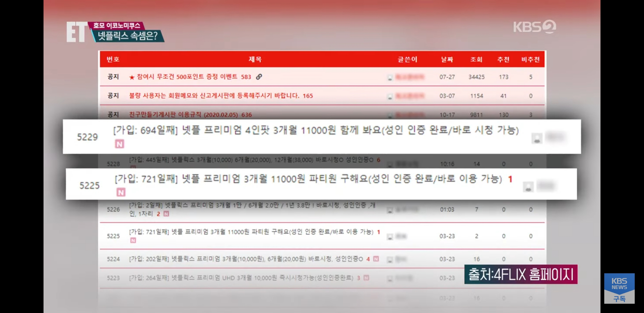Viewport: 644px width, 313px height.
Task: Click the KBS NEWS 구독 subscribe badge
Action: tap(619, 288)
